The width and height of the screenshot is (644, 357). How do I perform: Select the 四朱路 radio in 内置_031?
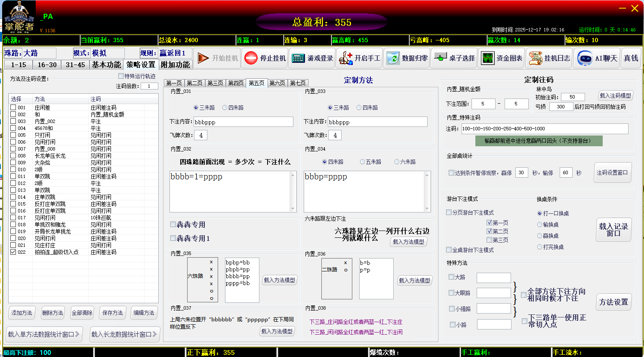tap(225, 108)
